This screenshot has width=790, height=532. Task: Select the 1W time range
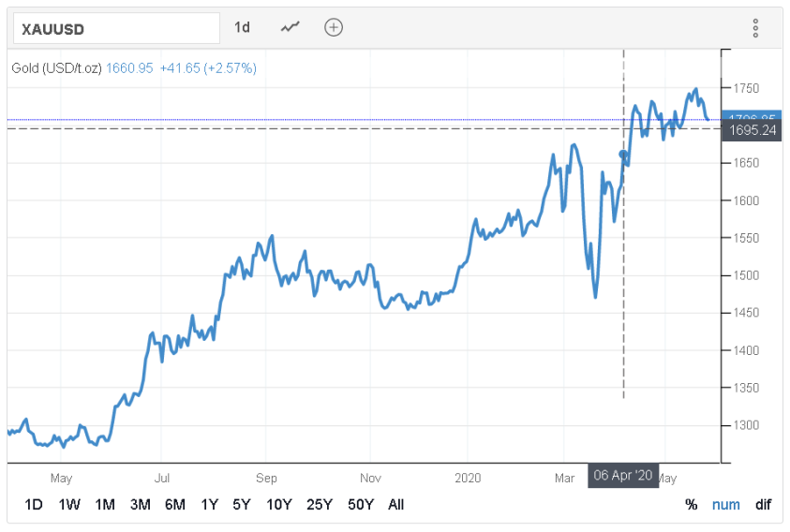(69, 505)
